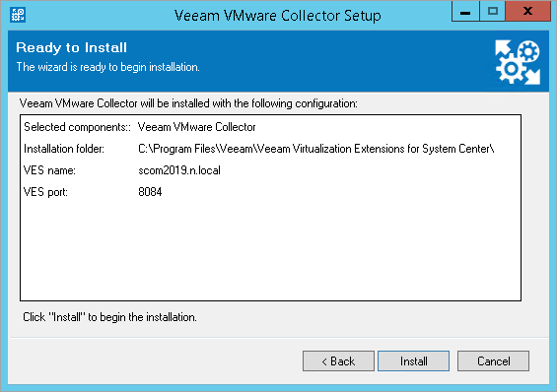Select the 'Selected components::' label

[78, 127]
